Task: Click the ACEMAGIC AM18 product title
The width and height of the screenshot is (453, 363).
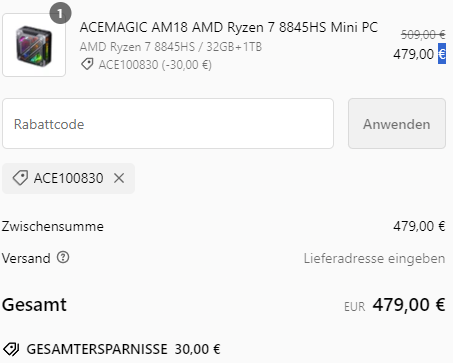Action: coord(229,27)
